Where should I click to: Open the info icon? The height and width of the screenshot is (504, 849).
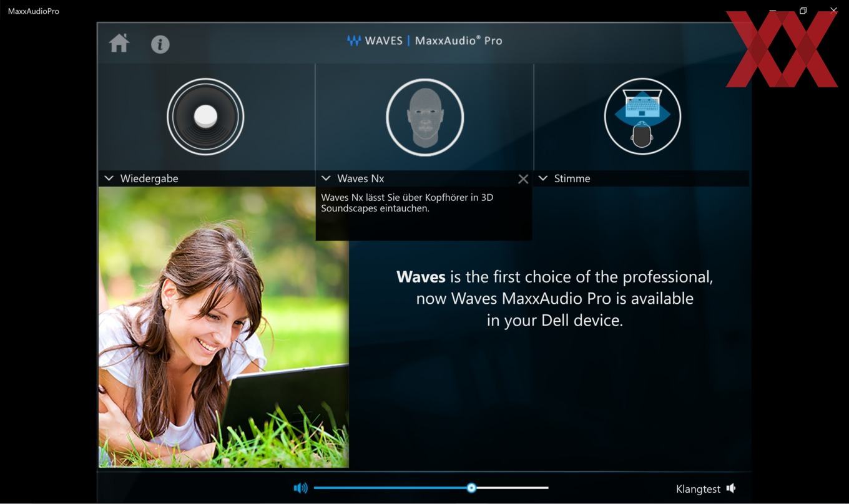160,44
